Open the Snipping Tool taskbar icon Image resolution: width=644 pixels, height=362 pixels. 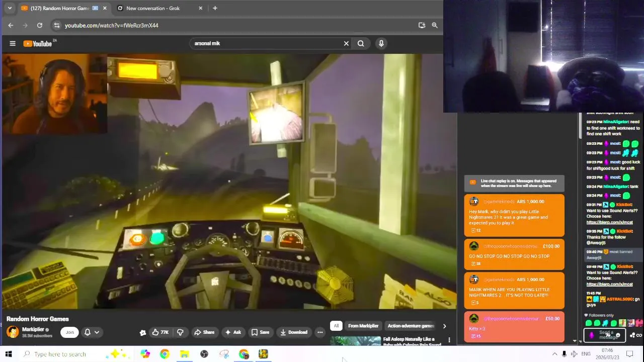(x=224, y=354)
